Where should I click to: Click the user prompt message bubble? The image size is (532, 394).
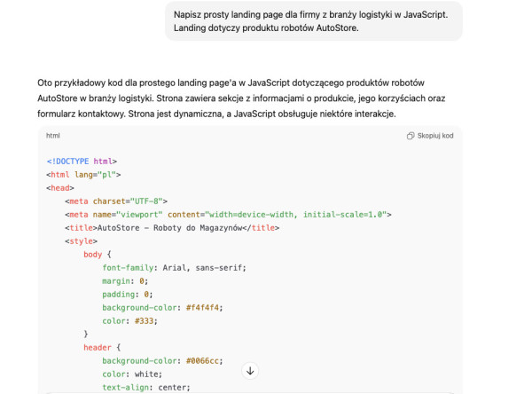pyautogui.click(x=313, y=20)
